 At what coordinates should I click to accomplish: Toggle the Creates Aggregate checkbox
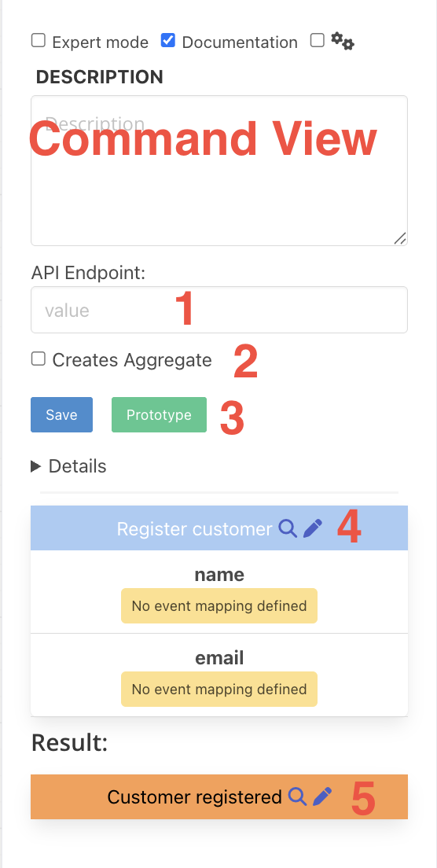[x=39, y=359]
